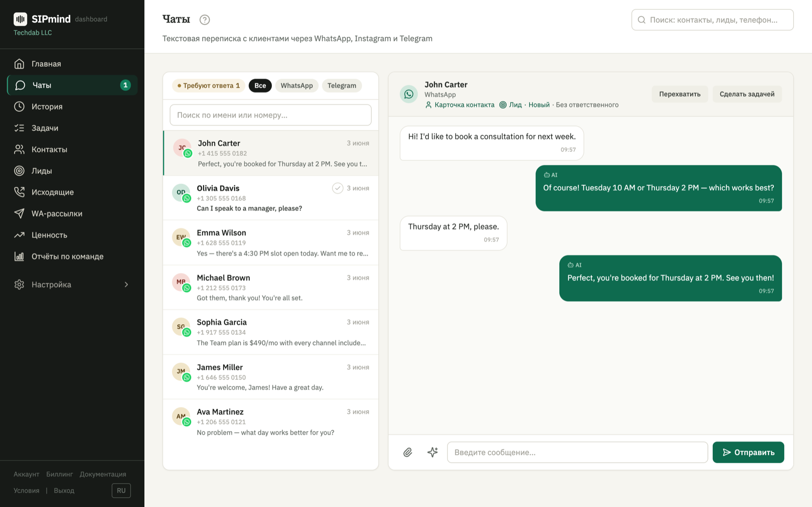Open the Emma Wilson chat

pyautogui.click(x=270, y=243)
